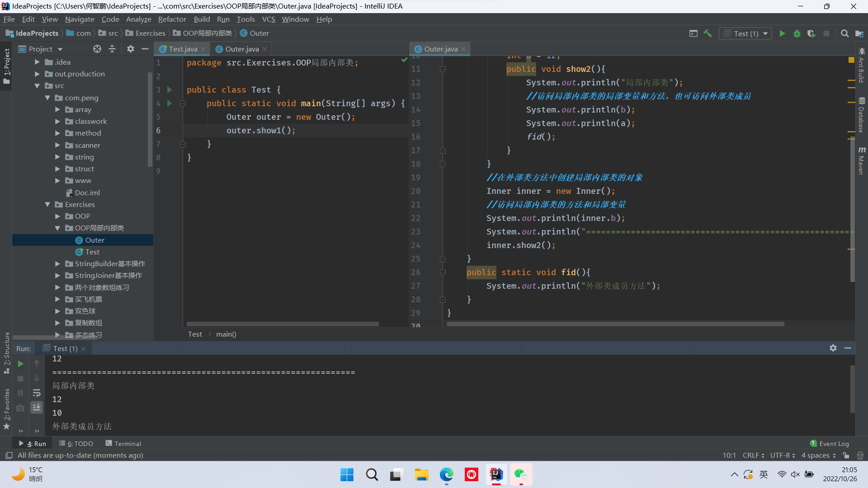This screenshot has width=868, height=488.
Task: Open Microsoft Edge from the taskbar
Action: click(x=446, y=475)
